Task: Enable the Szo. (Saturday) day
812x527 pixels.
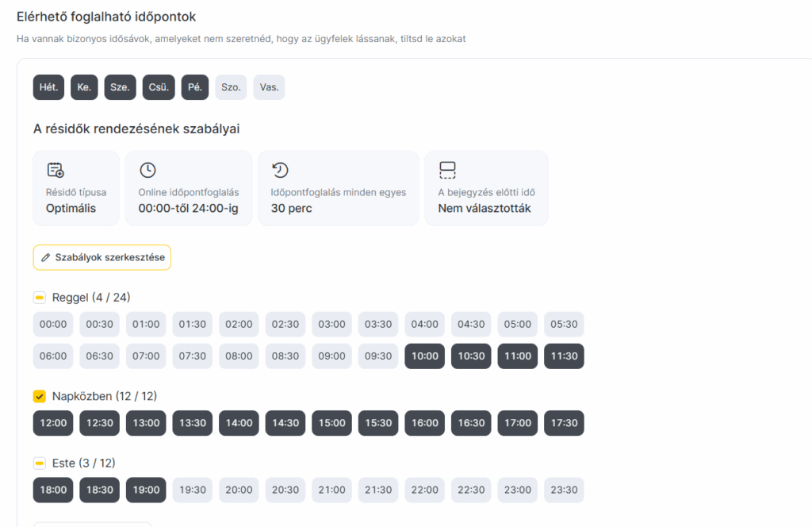Action: coord(231,87)
